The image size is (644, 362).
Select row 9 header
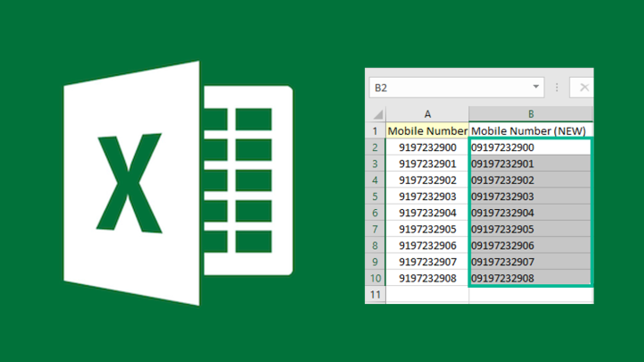click(x=375, y=262)
